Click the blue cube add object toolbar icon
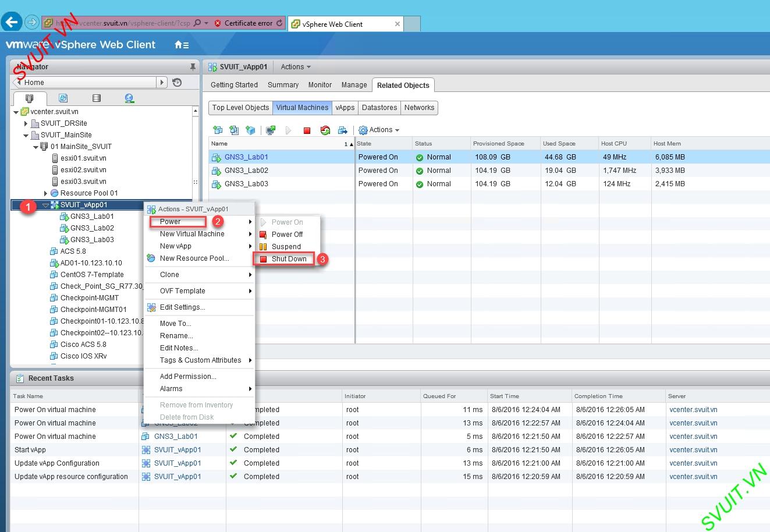This screenshot has height=532, width=770. coord(250,130)
